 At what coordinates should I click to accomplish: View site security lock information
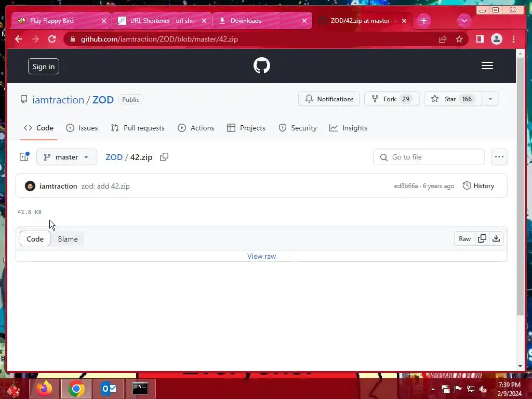[x=73, y=39]
